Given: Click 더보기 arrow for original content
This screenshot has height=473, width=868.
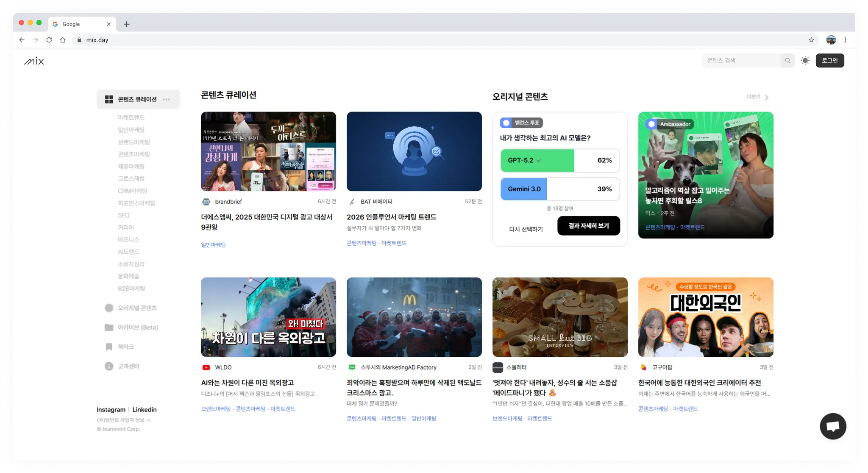Looking at the screenshot, I should pos(766,98).
